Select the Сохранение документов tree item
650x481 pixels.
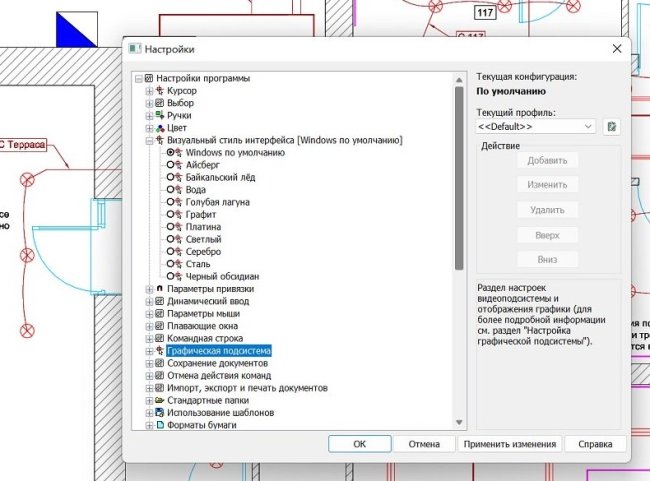[216, 363]
